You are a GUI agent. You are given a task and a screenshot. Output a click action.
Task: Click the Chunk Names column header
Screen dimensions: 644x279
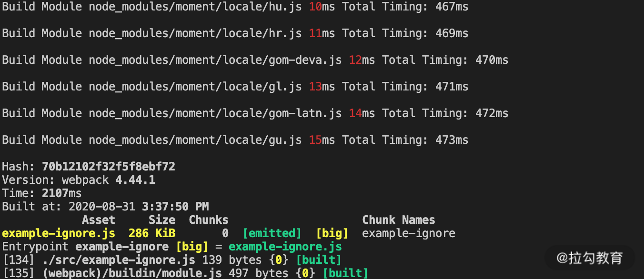pos(398,220)
